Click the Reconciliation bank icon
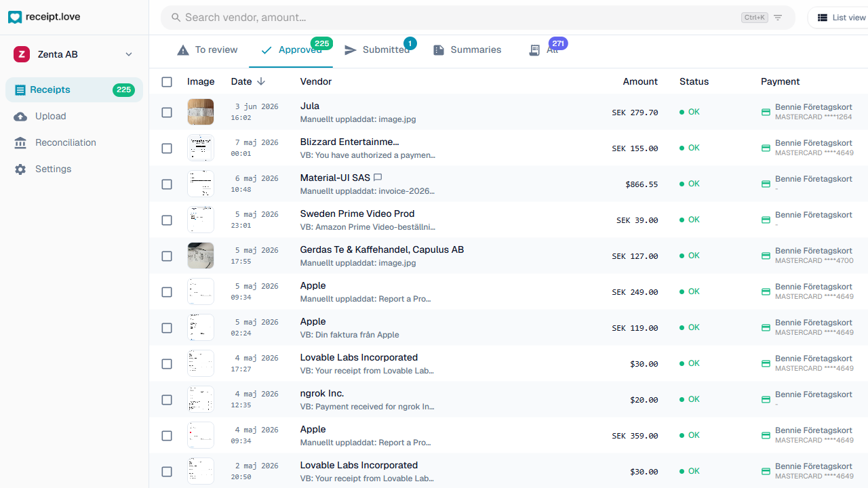 [x=20, y=143]
